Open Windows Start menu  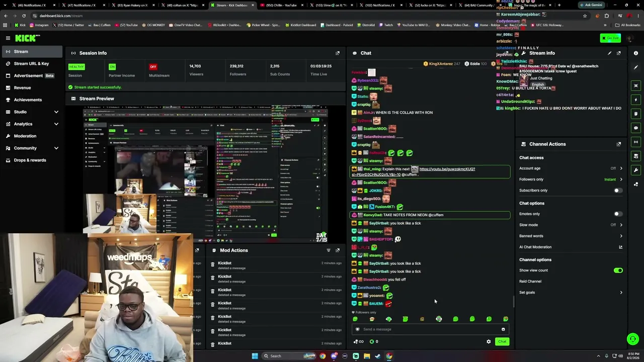click(255, 356)
